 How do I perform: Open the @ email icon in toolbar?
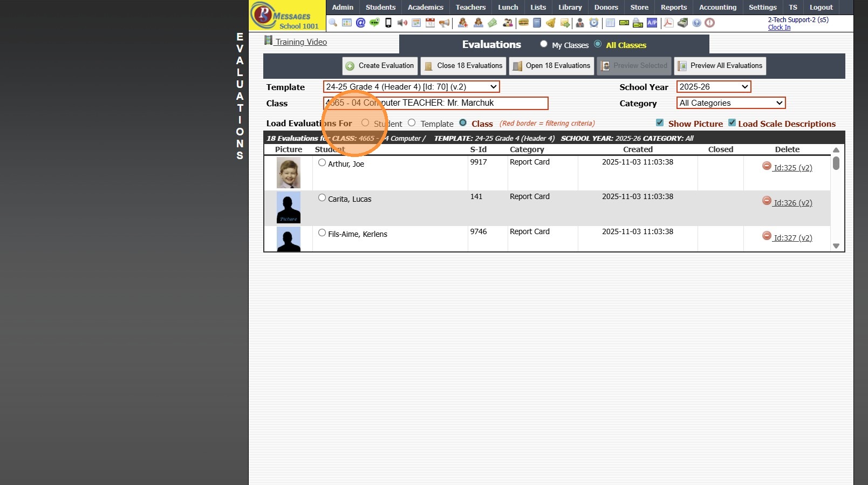[x=360, y=23]
